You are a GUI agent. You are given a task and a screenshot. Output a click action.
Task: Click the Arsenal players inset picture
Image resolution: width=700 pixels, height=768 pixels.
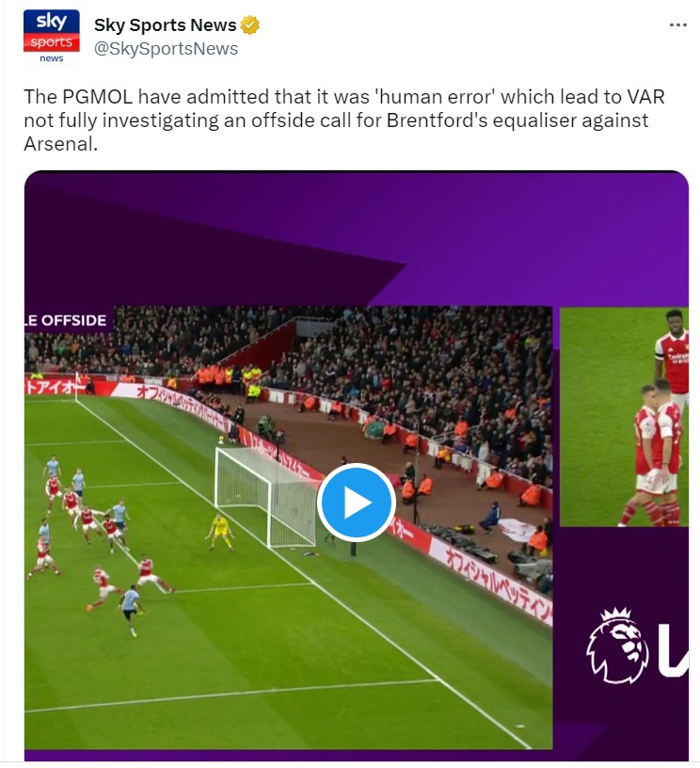coord(624,417)
